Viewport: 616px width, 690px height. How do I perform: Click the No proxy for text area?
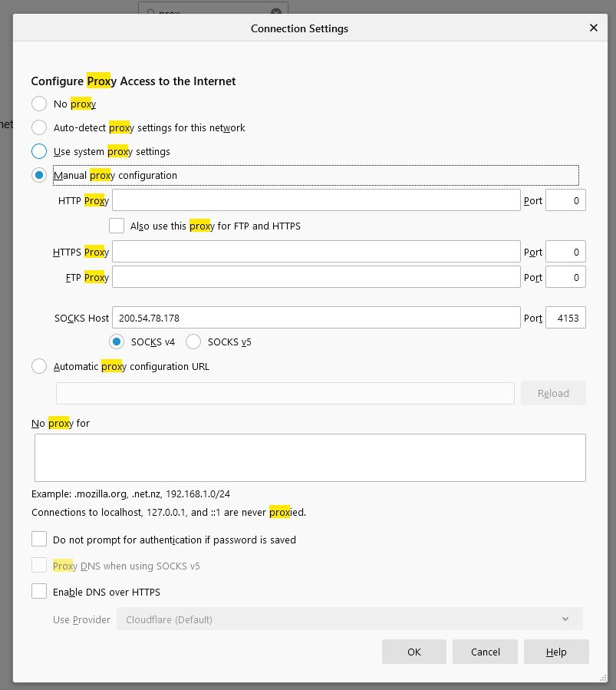(x=310, y=457)
